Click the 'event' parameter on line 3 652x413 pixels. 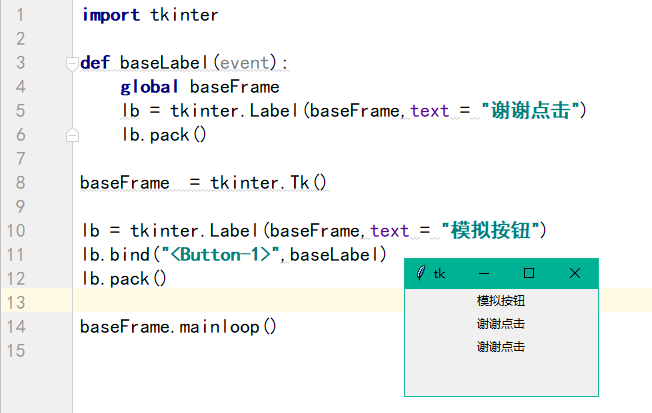click(x=244, y=63)
